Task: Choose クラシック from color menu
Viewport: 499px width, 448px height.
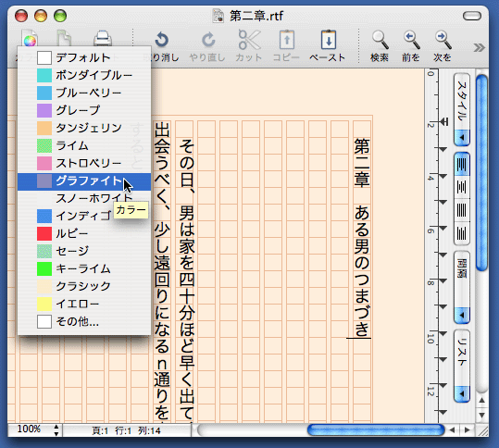Action: [84, 286]
